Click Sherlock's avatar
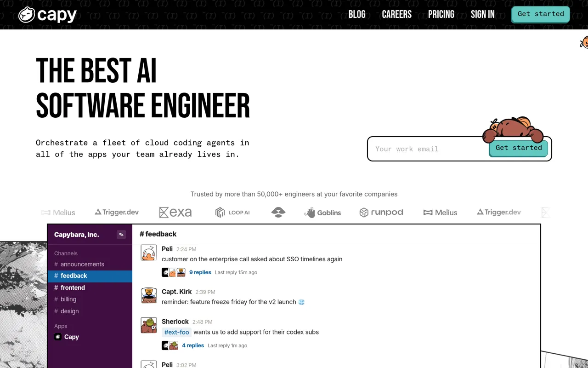The height and width of the screenshot is (368, 588). [148, 326]
